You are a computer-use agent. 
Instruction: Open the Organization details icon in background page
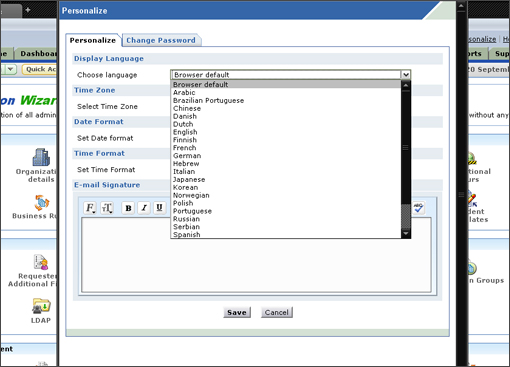click(41, 157)
